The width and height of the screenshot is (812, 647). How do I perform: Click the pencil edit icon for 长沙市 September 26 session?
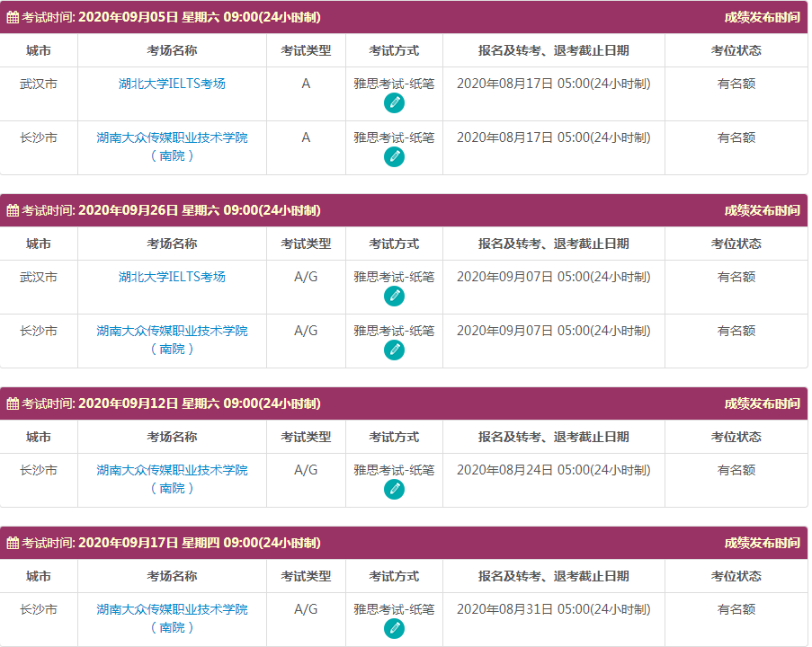click(x=394, y=348)
